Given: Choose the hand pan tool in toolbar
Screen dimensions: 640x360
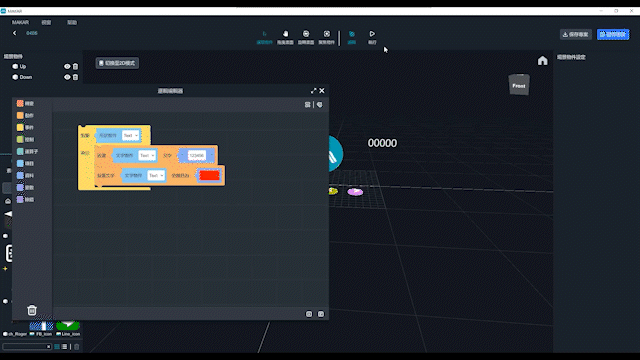Looking at the screenshot, I should click(285, 37).
